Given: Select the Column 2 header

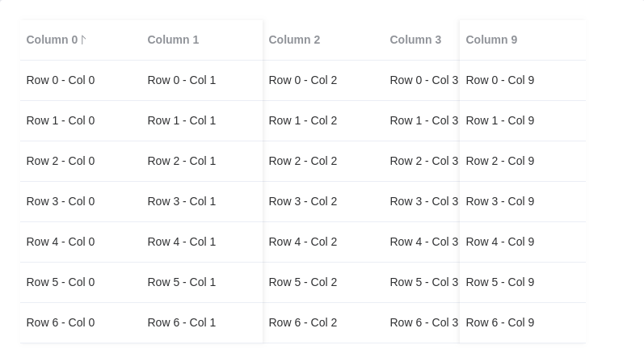Looking at the screenshot, I should (x=294, y=40).
